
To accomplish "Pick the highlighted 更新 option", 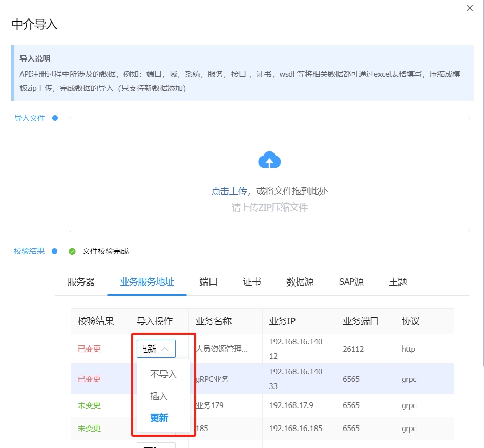I will (159, 418).
